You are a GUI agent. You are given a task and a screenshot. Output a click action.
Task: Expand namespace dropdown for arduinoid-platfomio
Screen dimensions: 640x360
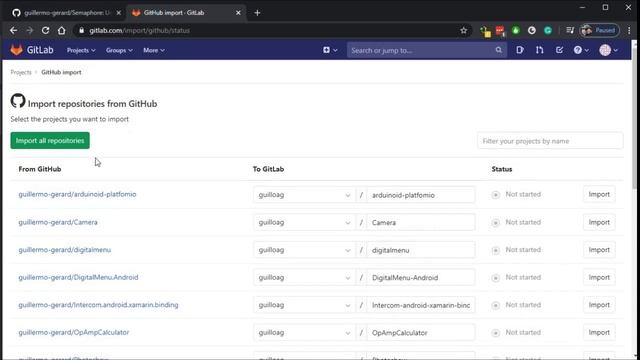304,195
